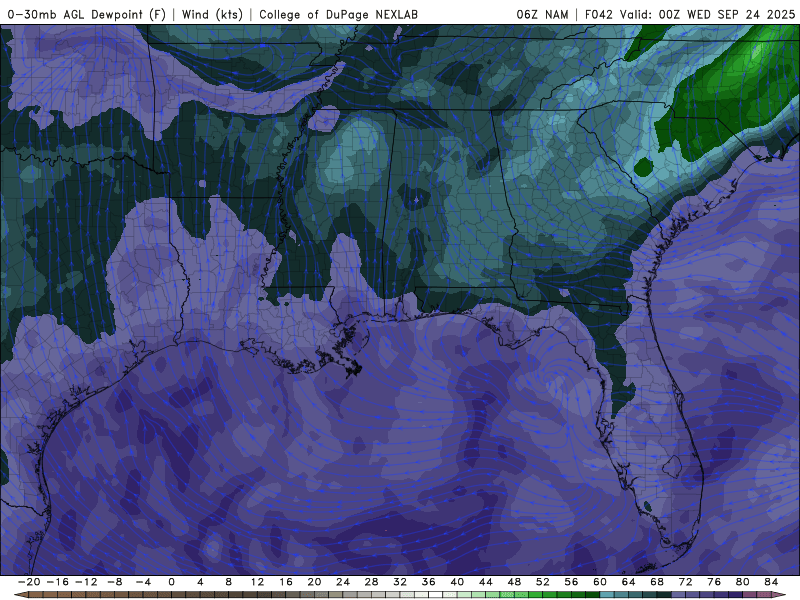
Task: Click the 84 value on the color scale
Action: pos(771,582)
